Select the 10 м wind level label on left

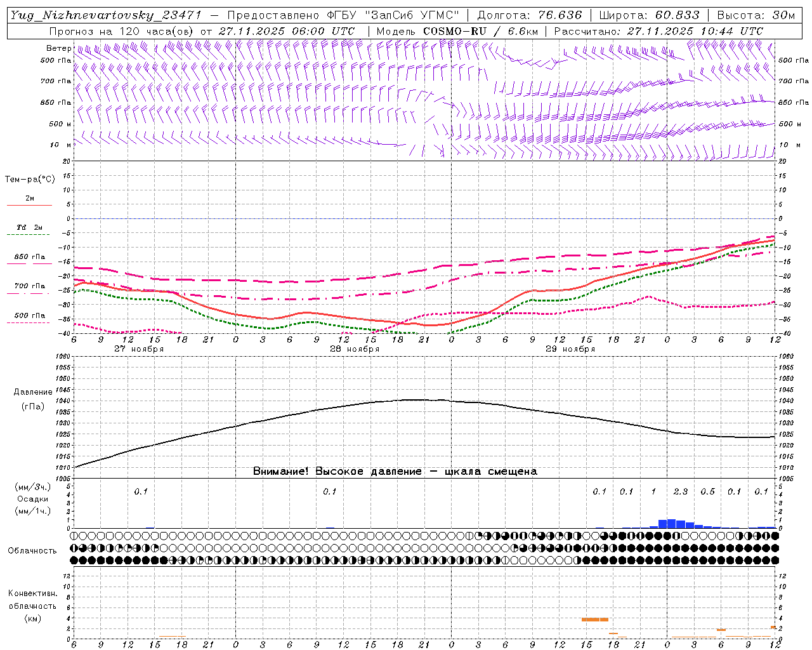61,145
